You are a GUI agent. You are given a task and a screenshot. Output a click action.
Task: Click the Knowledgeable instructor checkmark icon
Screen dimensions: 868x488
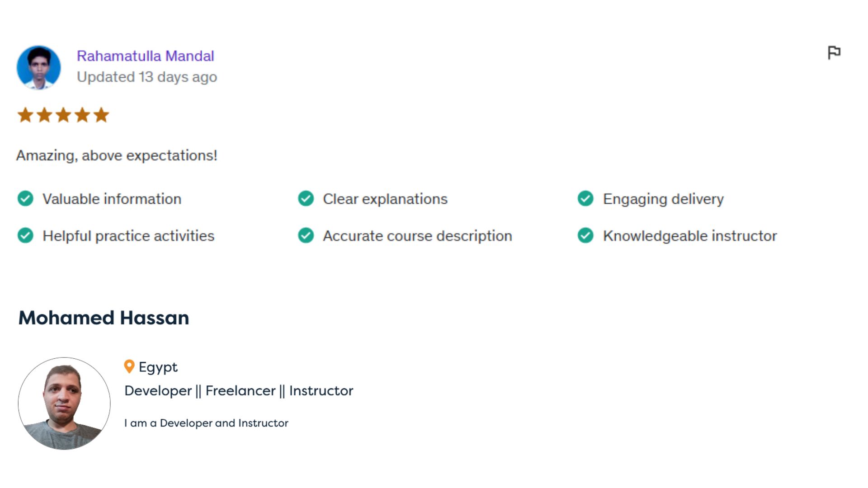(x=586, y=235)
